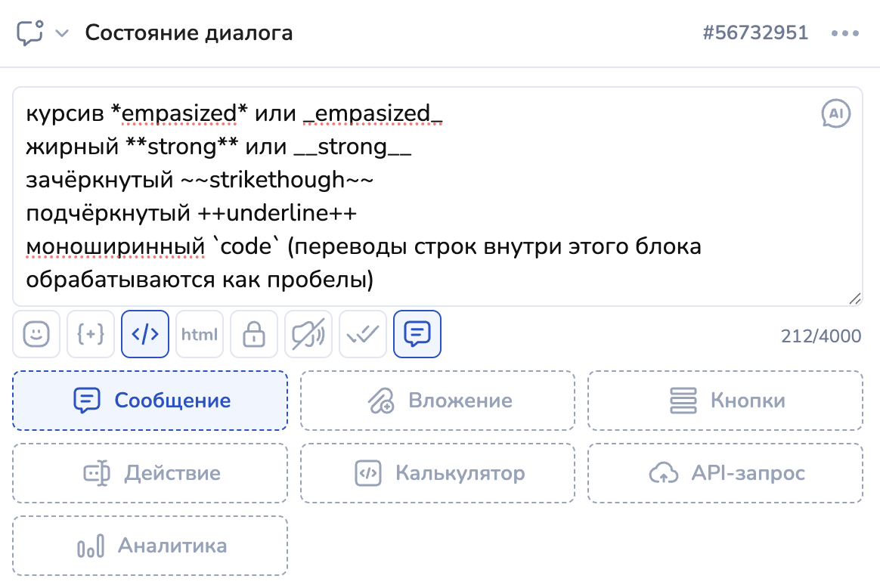880x588 pixels.
Task: Click the double checkmark icon
Action: (363, 334)
